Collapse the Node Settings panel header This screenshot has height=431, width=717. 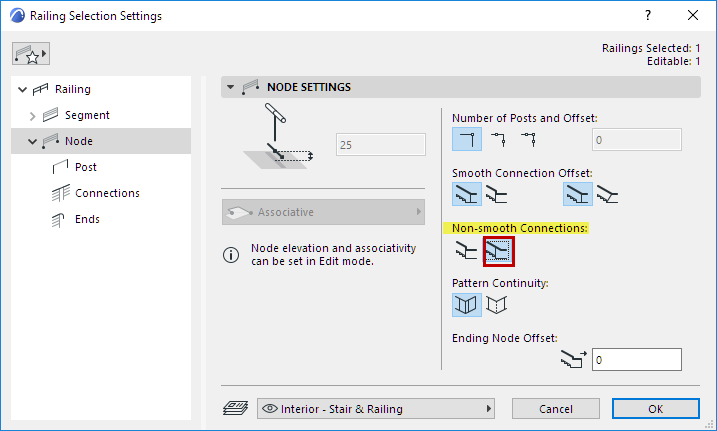point(232,87)
